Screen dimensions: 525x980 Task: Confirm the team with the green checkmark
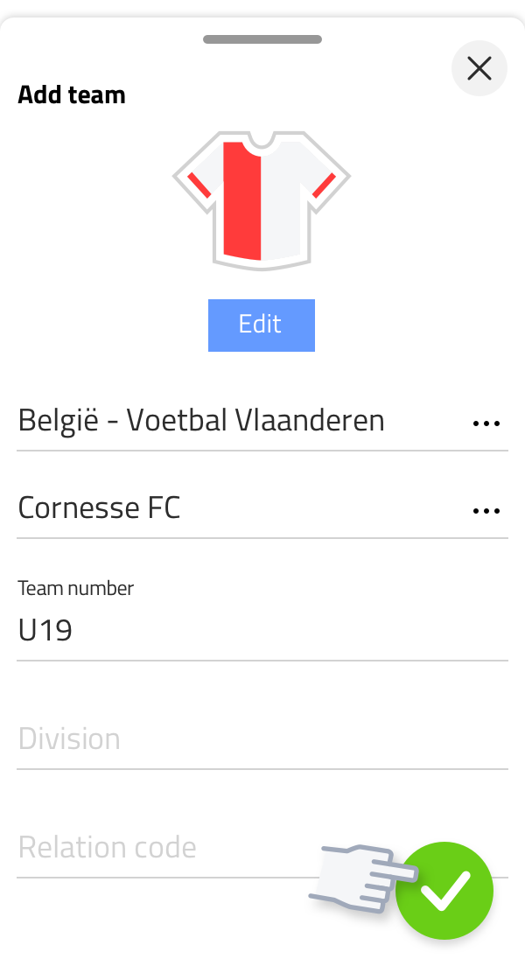tap(444, 890)
